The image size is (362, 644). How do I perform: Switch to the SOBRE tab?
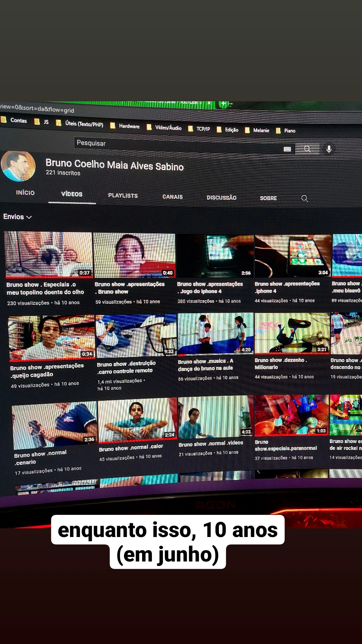coord(268,198)
